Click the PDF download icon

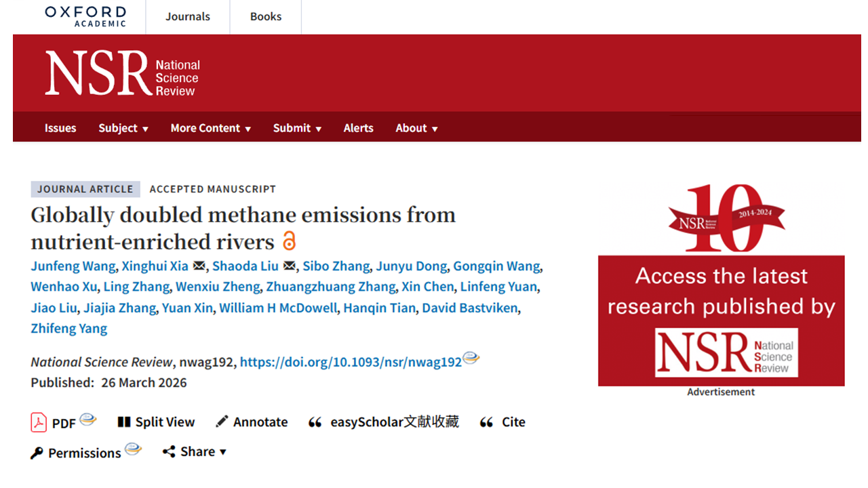39,422
